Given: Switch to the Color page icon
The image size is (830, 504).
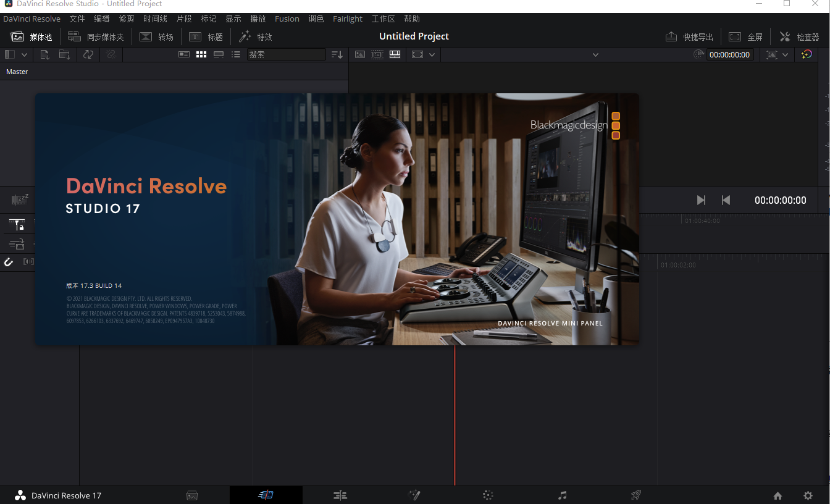Looking at the screenshot, I should (x=488, y=495).
